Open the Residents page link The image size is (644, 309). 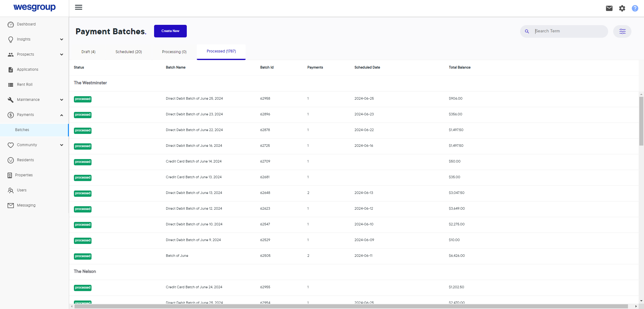point(25,160)
